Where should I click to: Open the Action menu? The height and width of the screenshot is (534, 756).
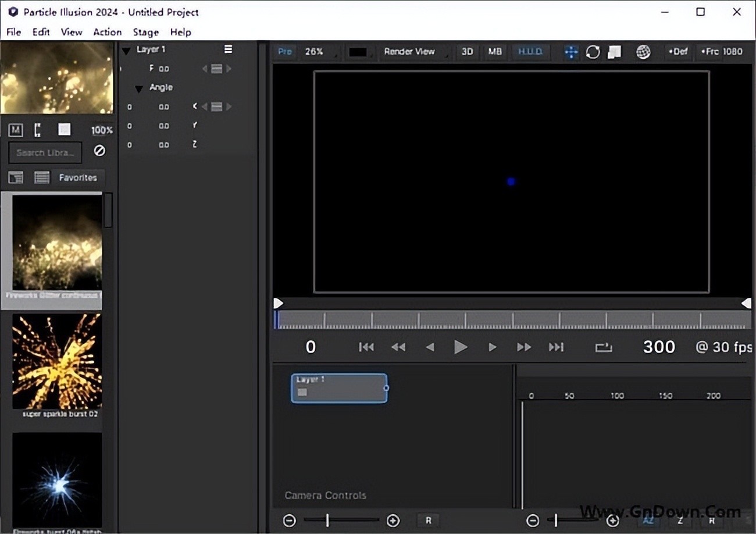(x=107, y=32)
